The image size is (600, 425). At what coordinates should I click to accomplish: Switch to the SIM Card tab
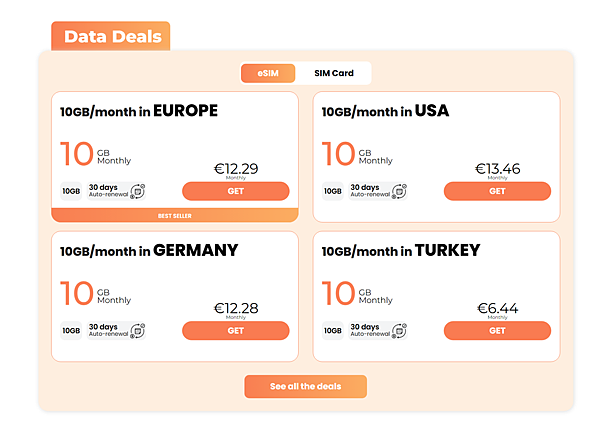[x=334, y=73]
